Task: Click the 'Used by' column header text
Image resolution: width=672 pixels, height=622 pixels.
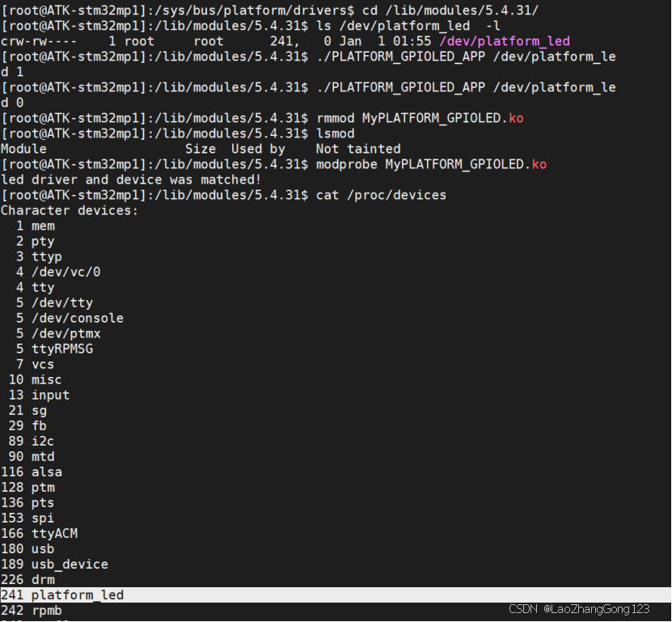Action: tap(258, 149)
